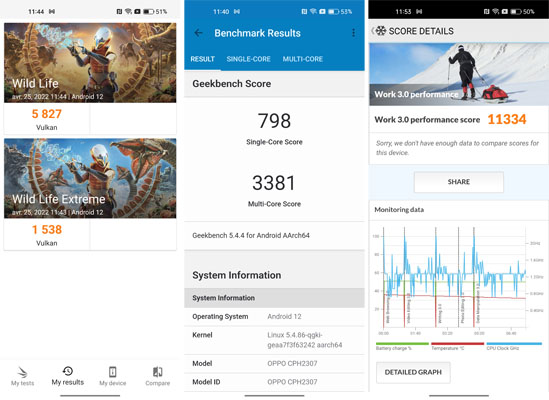Image resolution: width=549 pixels, height=400 pixels.
Task: Tap the multi-core score 3381
Action: click(x=274, y=183)
